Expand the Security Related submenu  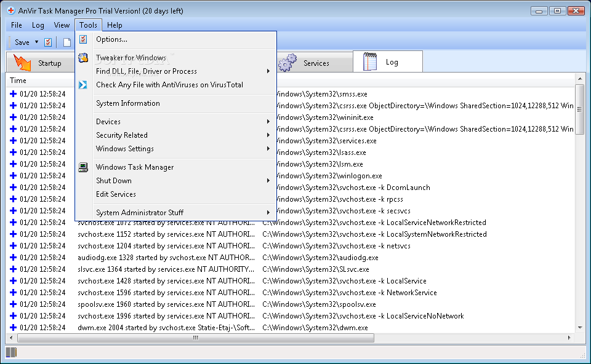point(175,135)
